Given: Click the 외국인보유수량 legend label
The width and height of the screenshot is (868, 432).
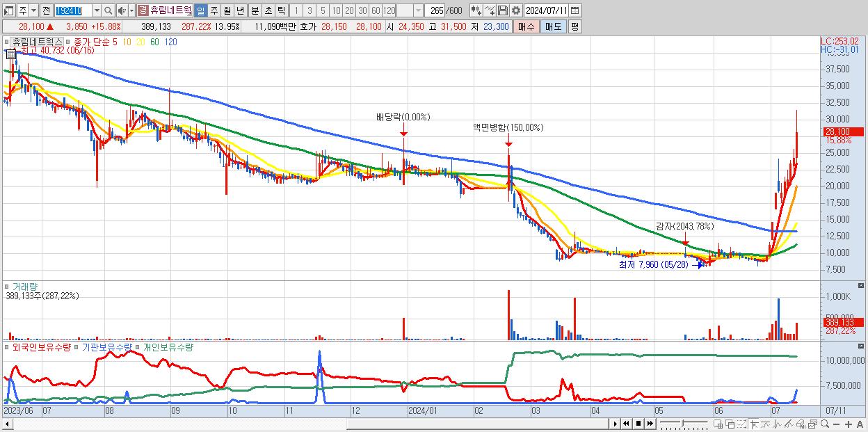Looking at the screenshot, I should pyautogui.click(x=41, y=346).
